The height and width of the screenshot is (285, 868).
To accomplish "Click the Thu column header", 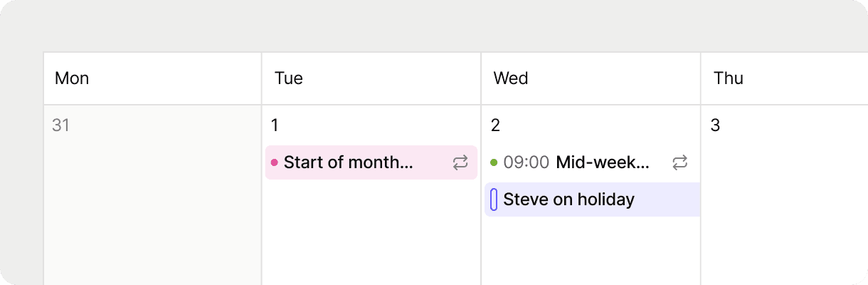I will tap(729, 78).
